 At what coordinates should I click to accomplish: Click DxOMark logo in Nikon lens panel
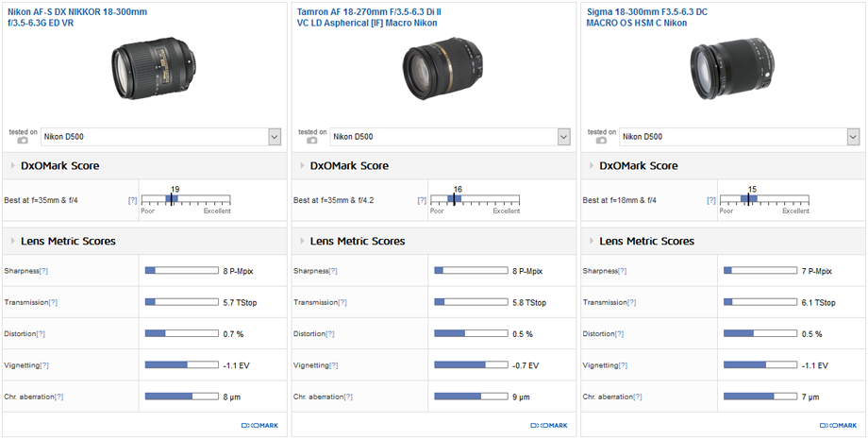pos(259,425)
